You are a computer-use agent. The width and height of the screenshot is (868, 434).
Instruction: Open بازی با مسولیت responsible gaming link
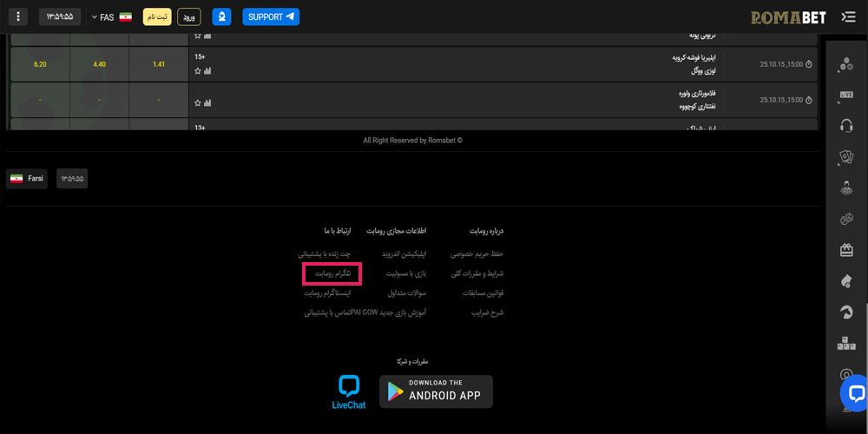coord(406,273)
